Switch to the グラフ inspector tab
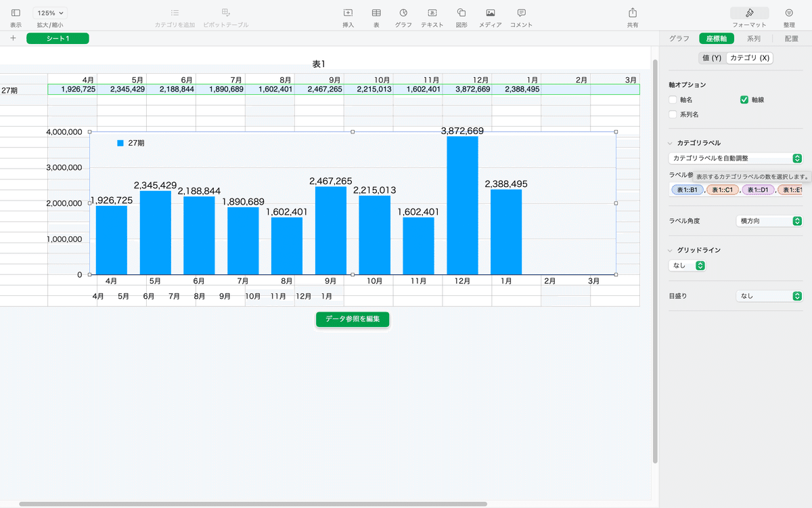This screenshot has width=812, height=508. 679,39
